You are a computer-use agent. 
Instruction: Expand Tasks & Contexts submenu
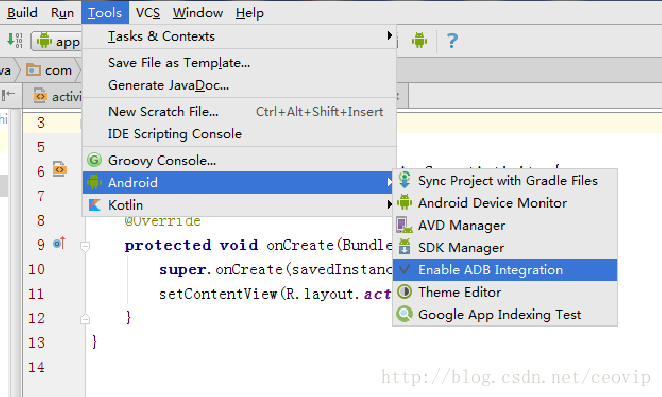click(239, 36)
